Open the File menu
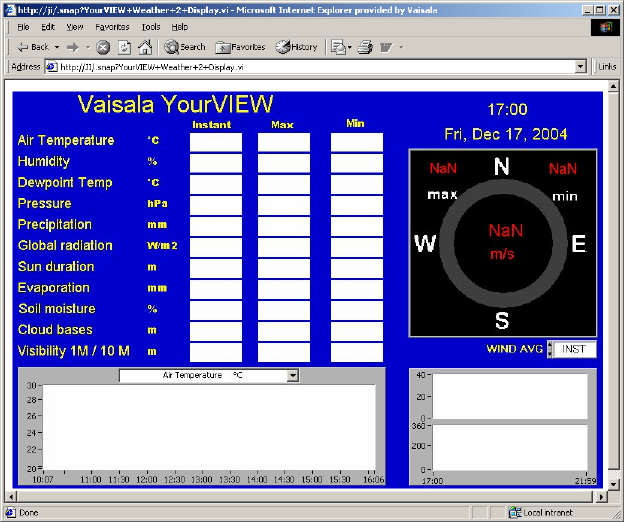The width and height of the screenshot is (624, 522). [x=23, y=27]
